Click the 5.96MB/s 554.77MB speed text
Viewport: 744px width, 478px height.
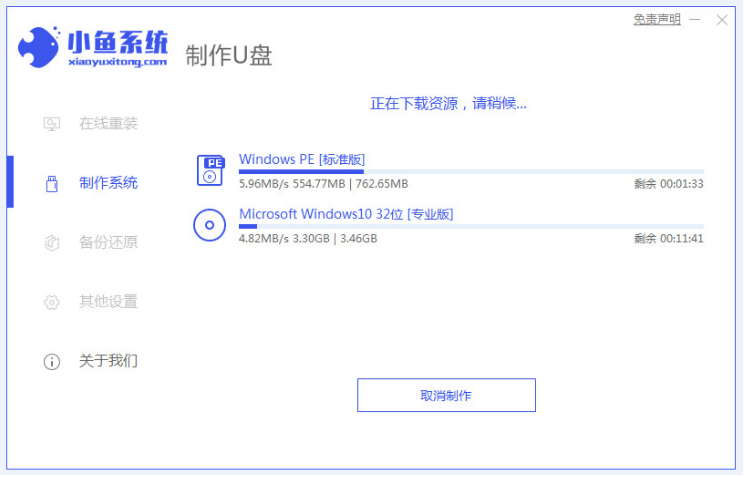tap(323, 184)
